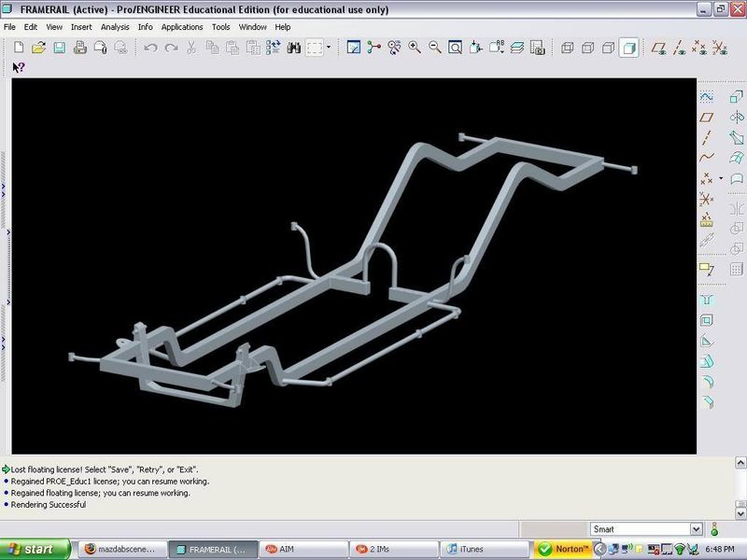Open the Applications menu
The height and width of the screenshot is (560, 747).
click(181, 27)
